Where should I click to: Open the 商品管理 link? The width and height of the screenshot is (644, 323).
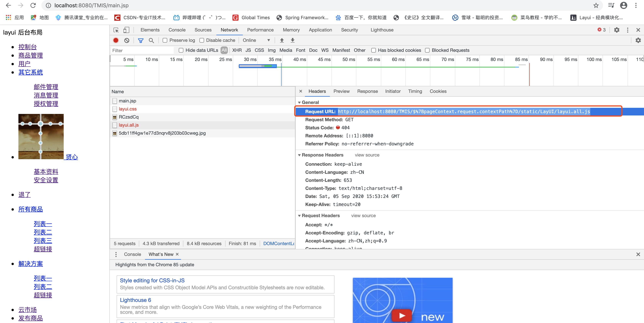pyautogui.click(x=30, y=55)
